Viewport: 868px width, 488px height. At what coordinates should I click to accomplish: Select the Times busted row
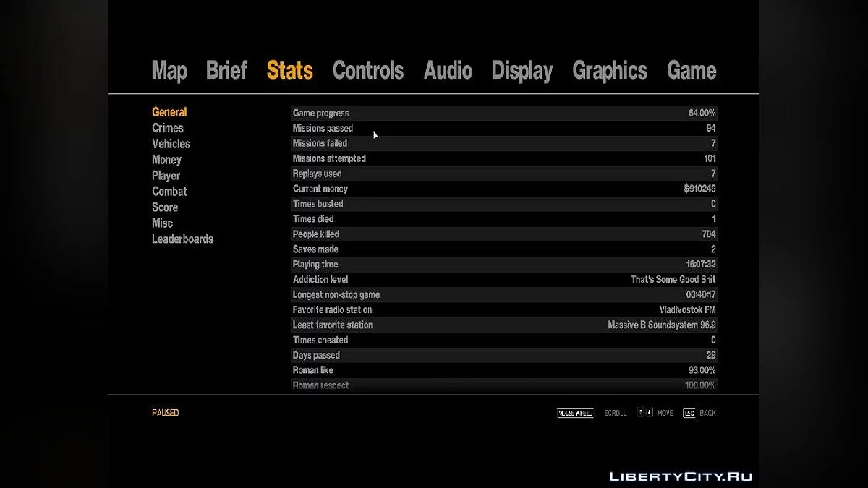504,204
